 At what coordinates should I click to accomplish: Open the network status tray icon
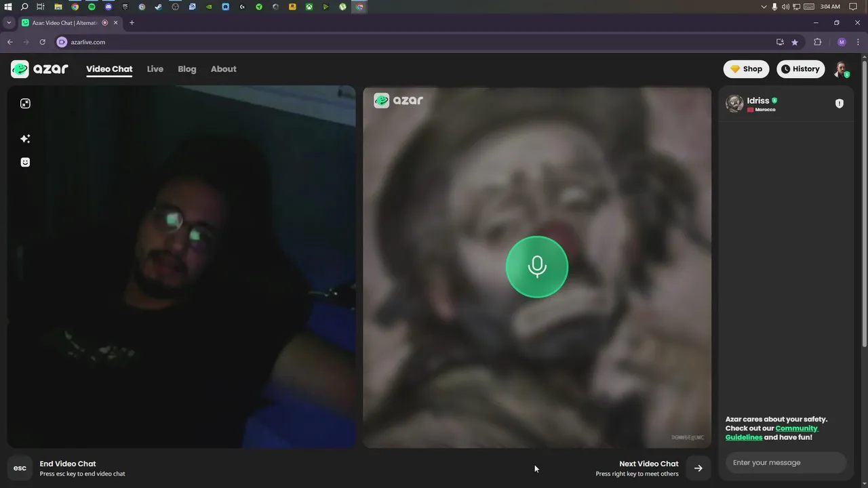pyautogui.click(x=796, y=7)
